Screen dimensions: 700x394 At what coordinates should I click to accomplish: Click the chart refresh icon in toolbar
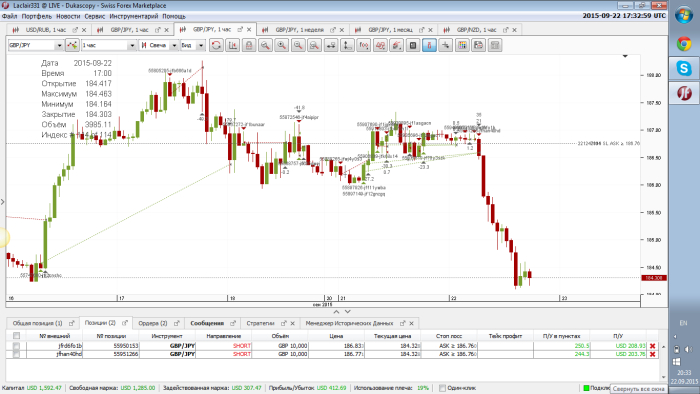(216, 45)
